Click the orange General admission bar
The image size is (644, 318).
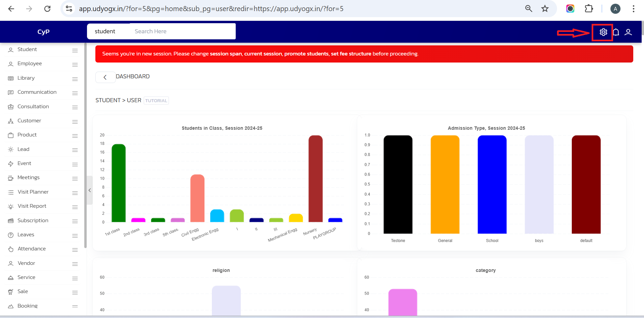445,185
